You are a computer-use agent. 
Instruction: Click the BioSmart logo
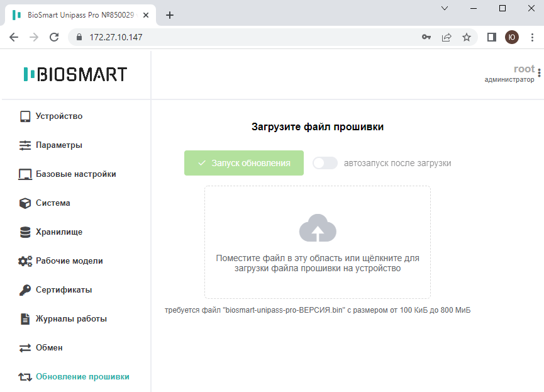tap(75, 74)
